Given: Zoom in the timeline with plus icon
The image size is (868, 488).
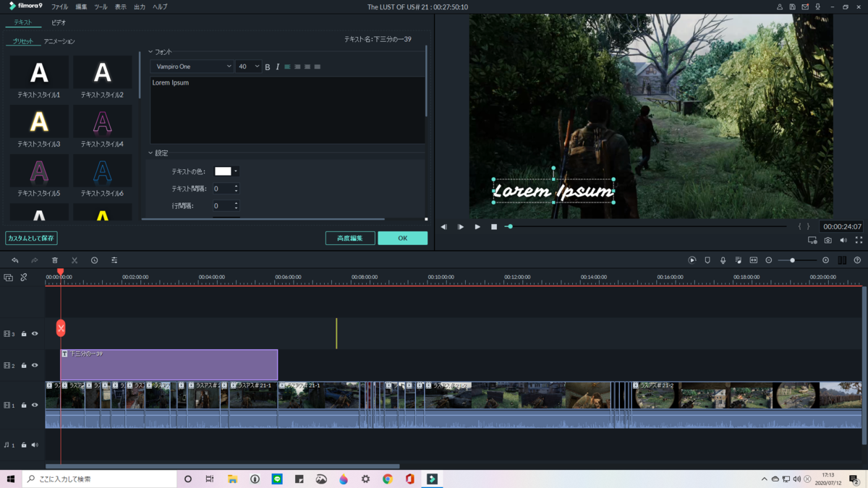Looking at the screenshot, I should click(825, 260).
